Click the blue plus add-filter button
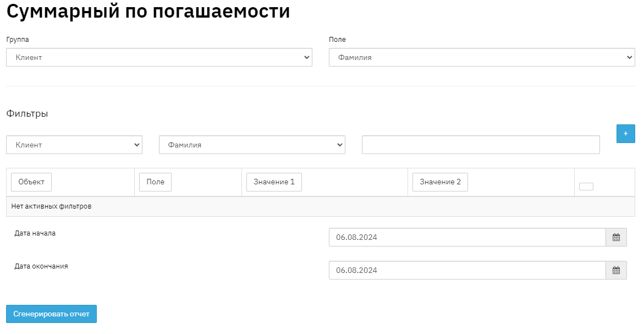Image resolution: width=644 pixels, height=334 pixels. [625, 134]
